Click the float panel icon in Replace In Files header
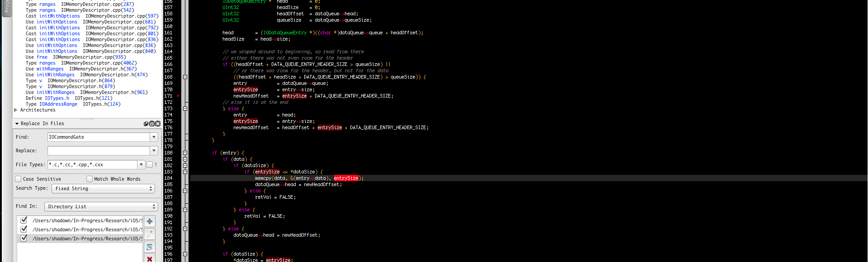This screenshot has height=262, width=868. [x=152, y=123]
